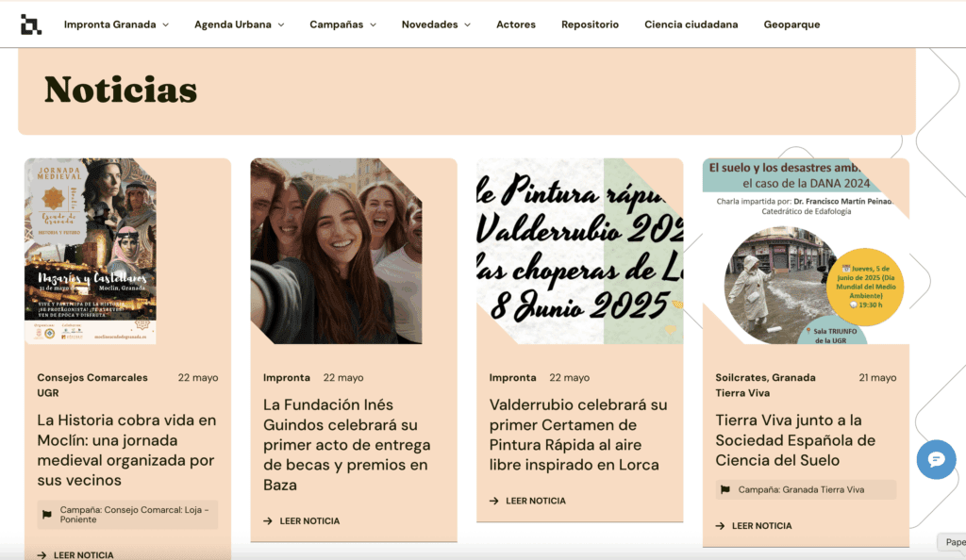
Task: Click Impronta label on Valderrubio card
Action: click(x=512, y=378)
